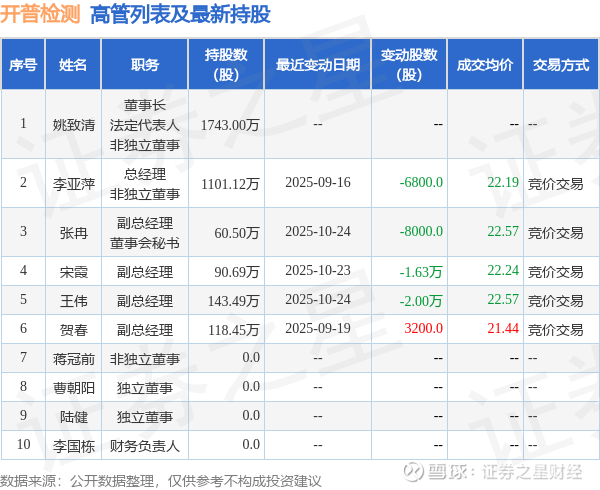600x490 pixels.
Task: Select the 交易方式 column header
Action: click(561, 64)
